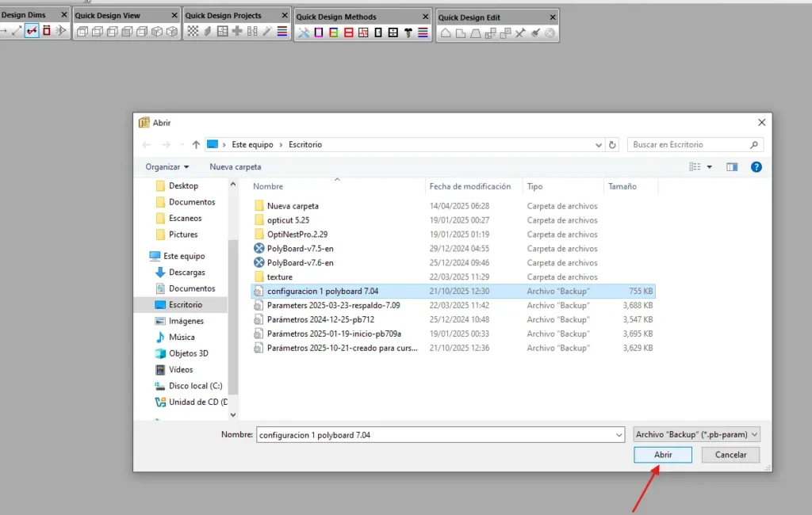Sort the file list by Tamaño column

point(622,187)
